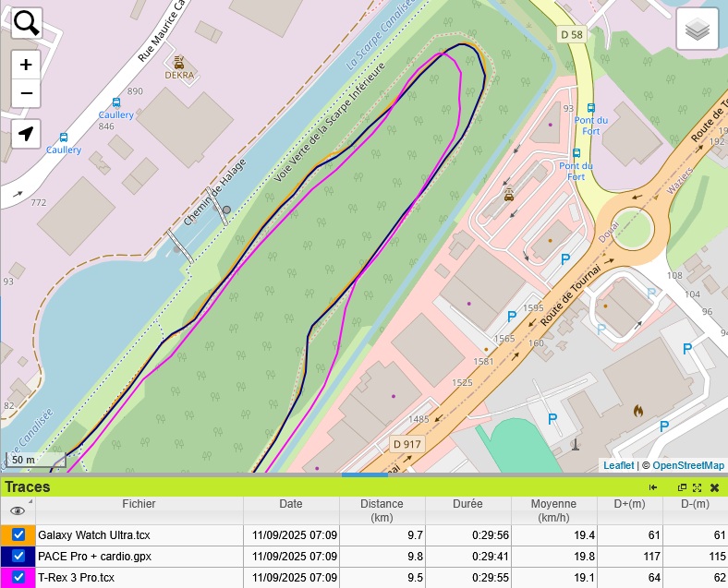The image size is (728, 588).
Task: Center map on my location
Action: point(26,134)
